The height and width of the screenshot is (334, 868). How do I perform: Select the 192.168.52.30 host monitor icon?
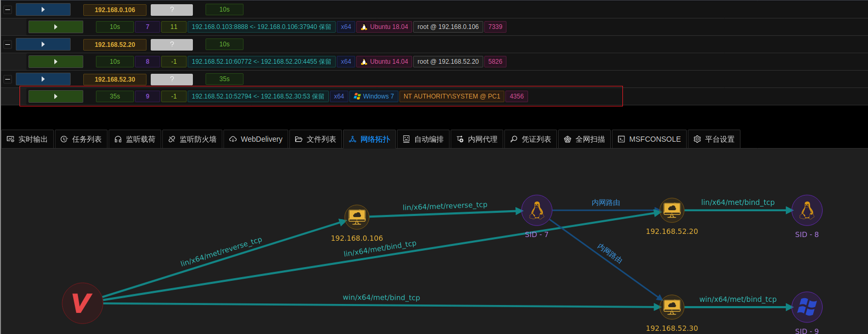coord(671,307)
